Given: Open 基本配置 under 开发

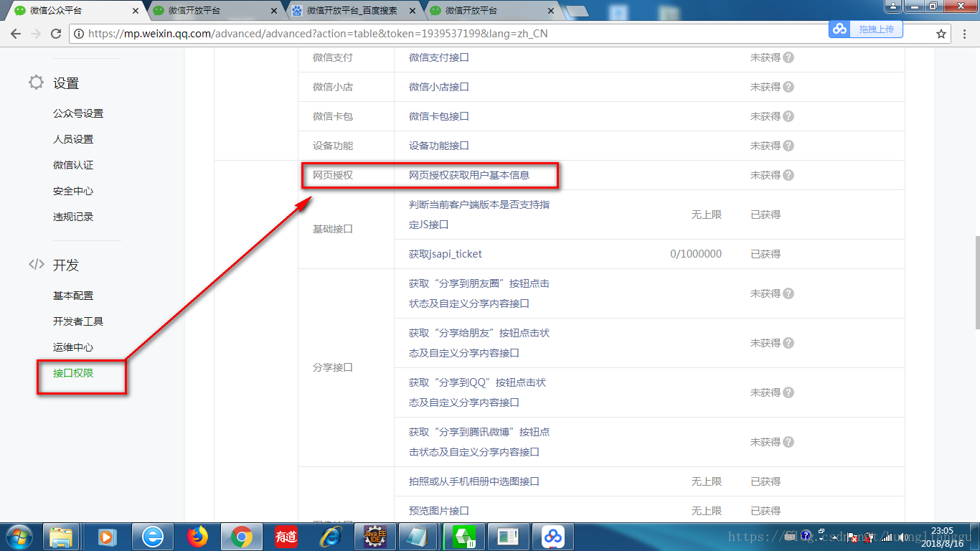Looking at the screenshot, I should click(73, 296).
